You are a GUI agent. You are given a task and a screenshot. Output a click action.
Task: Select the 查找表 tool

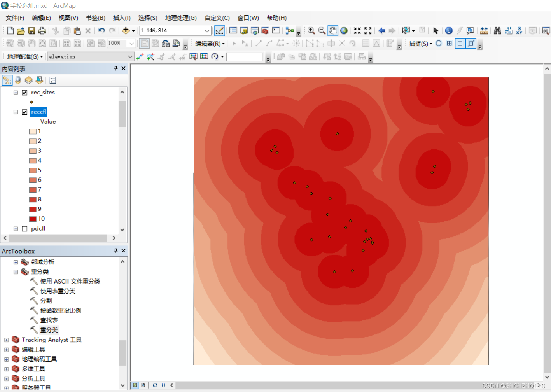(x=49, y=320)
